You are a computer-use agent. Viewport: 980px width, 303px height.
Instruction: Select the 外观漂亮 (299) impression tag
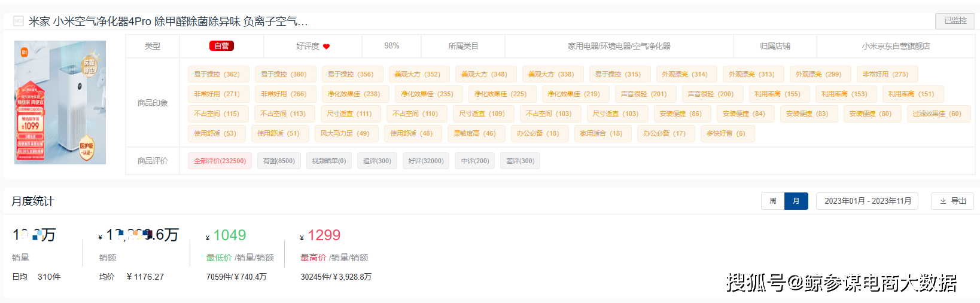pos(819,74)
